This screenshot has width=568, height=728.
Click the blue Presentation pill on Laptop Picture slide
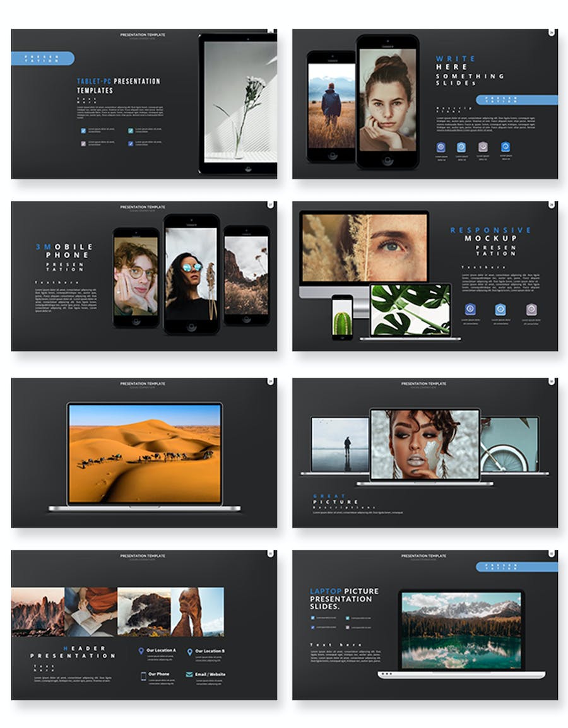coord(516,567)
